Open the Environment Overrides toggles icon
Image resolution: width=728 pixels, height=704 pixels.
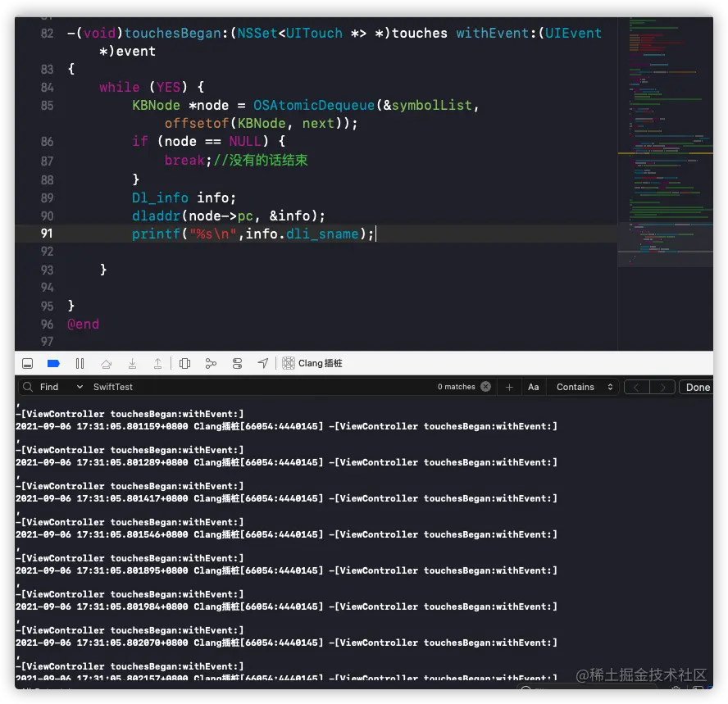coord(237,363)
